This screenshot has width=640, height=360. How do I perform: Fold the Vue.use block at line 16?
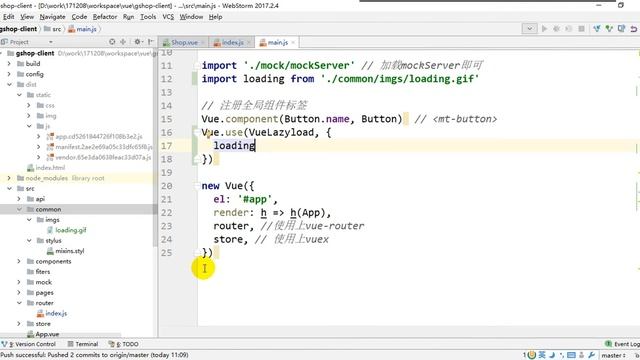(x=196, y=132)
